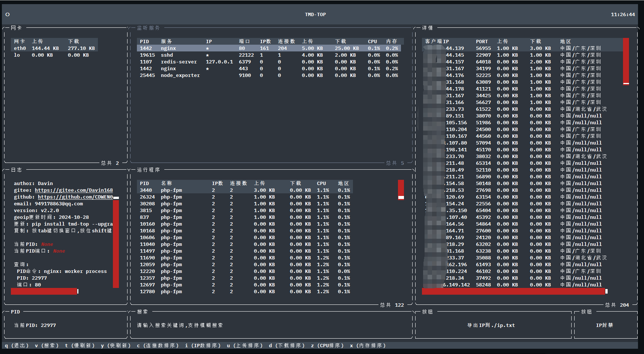644x354 pixels.
Task: Click the 客户端IP column header
Action: tap(437, 42)
